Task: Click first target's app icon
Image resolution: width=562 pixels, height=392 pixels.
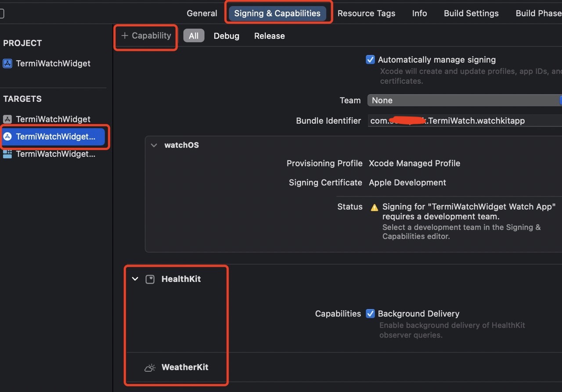Action: [7, 119]
